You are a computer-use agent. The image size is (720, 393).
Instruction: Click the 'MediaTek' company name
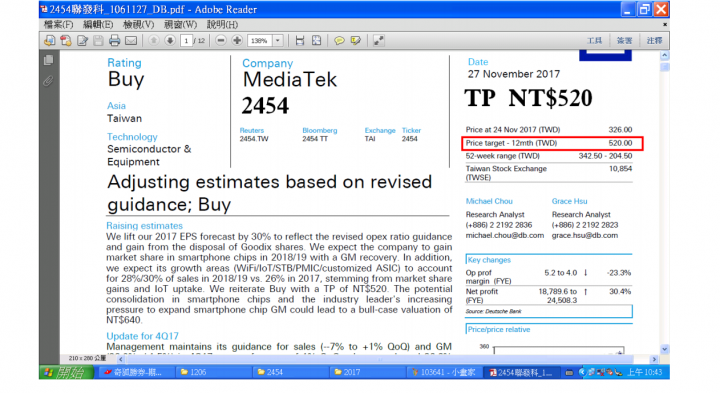pyautogui.click(x=290, y=80)
